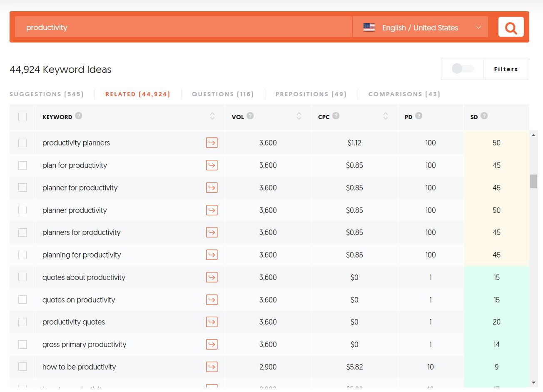The image size is (543, 392).
Task: Select all keywords with the header checkbox
Action: point(22,117)
